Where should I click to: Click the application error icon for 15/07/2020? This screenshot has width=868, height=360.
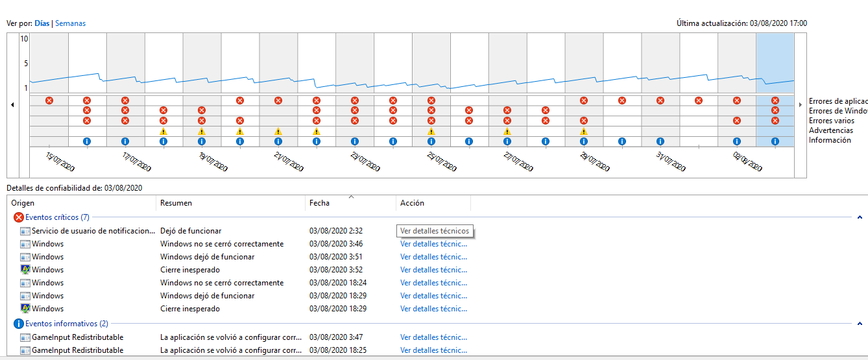[49, 101]
